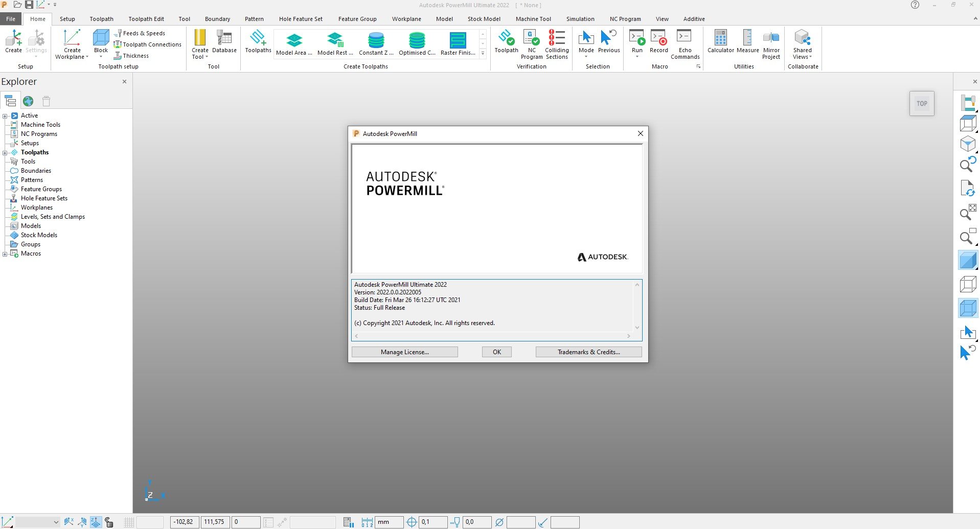The width and height of the screenshot is (980, 529).
Task: Expand the Create Toolpaths gallery
Action: pos(483,53)
